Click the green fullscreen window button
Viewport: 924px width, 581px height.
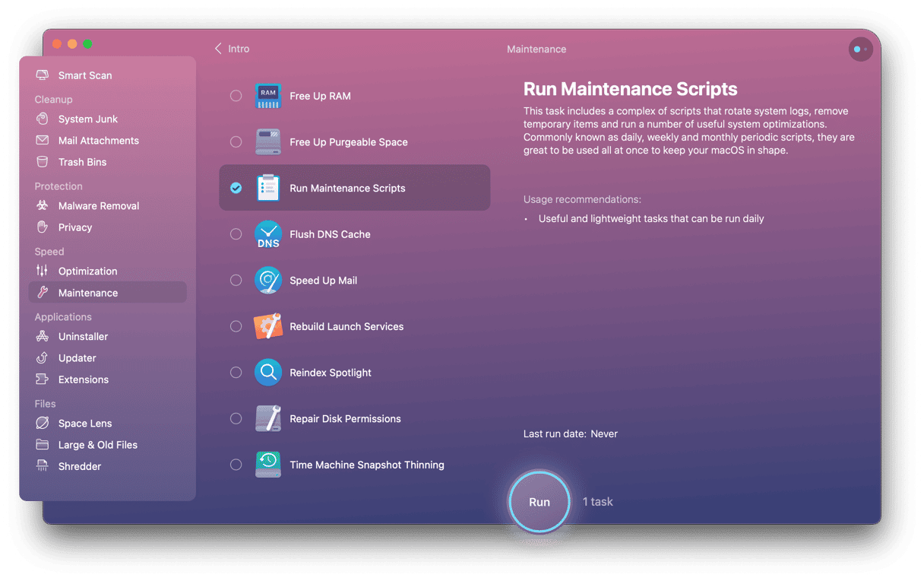[87, 44]
